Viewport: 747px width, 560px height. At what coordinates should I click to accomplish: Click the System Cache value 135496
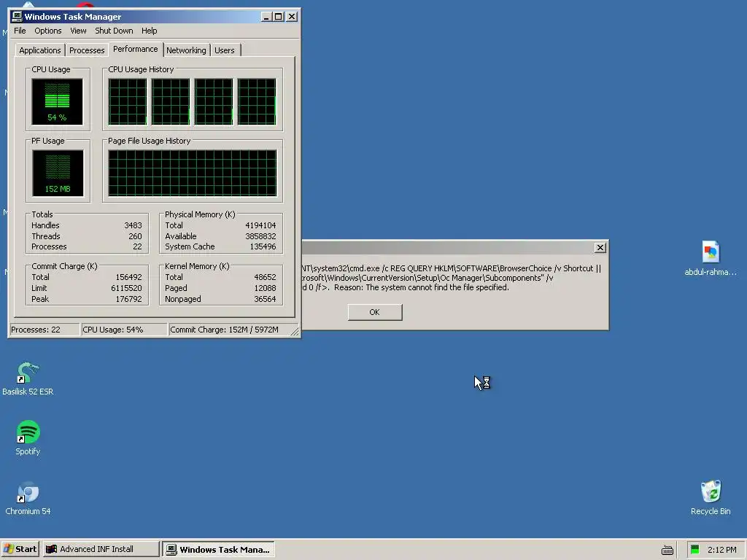(263, 246)
